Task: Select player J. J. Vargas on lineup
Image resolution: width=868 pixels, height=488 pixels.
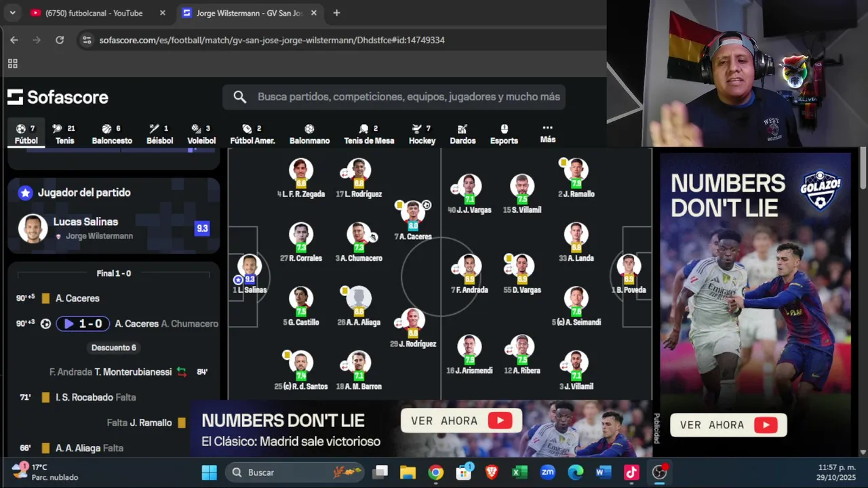Action: pyautogui.click(x=469, y=194)
